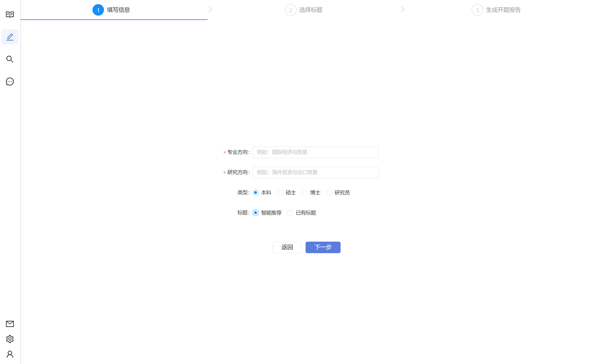
Task: Open the user profile icon
Action: click(10, 354)
